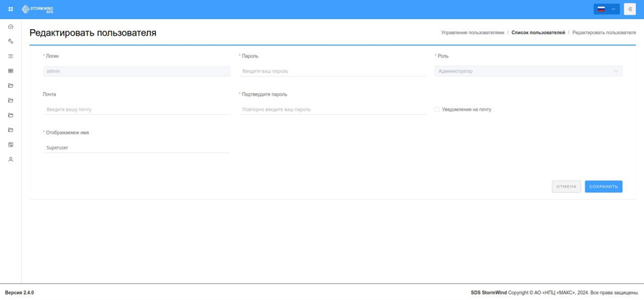Open the apps grid menu icon
644x300 pixels.
point(11,9)
